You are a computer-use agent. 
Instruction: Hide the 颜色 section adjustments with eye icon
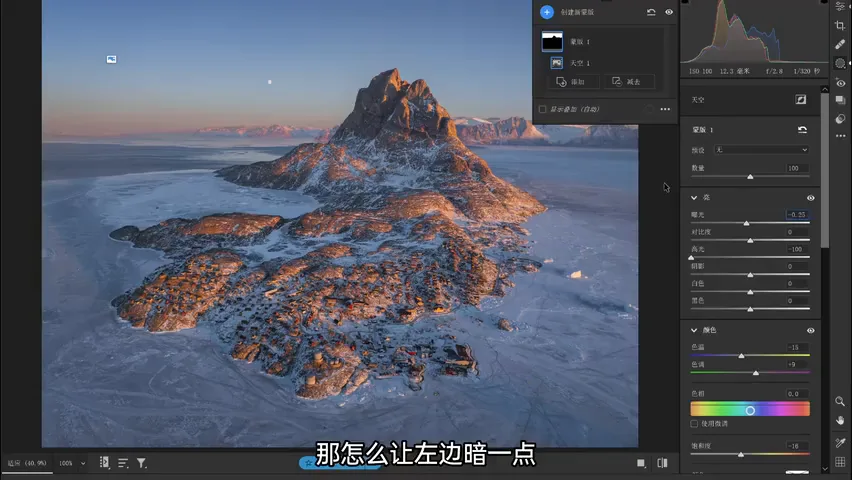810,331
